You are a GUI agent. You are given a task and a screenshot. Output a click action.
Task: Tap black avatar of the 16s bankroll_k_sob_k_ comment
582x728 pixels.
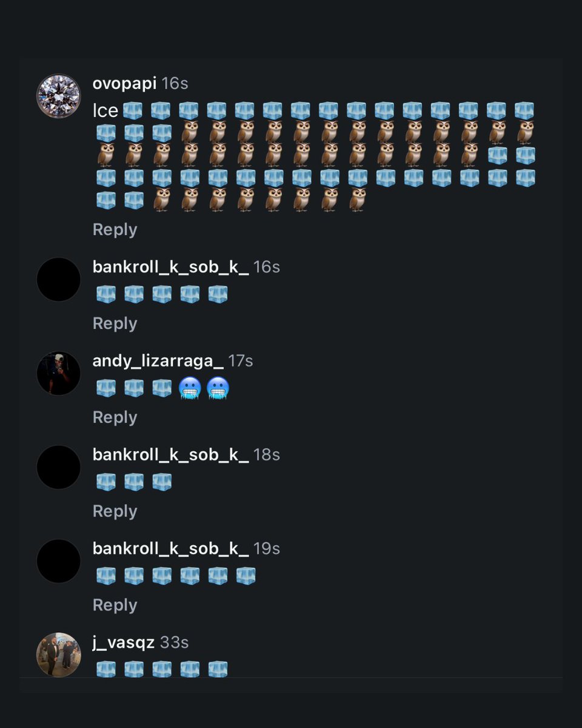pyautogui.click(x=59, y=280)
